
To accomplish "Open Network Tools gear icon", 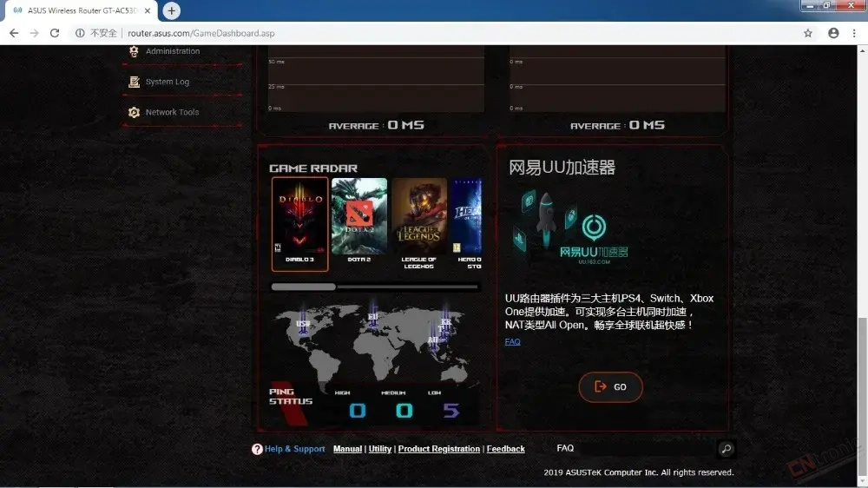I will pos(134,112).
